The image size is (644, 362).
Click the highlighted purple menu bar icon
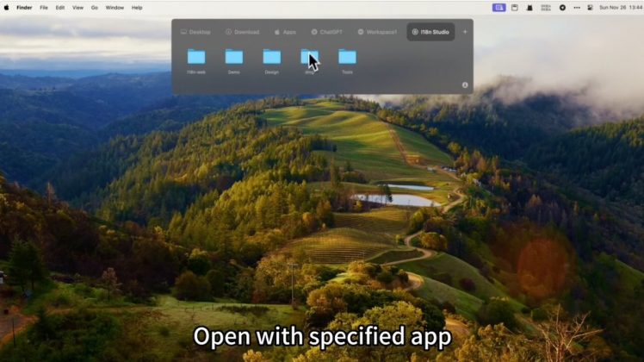tap(499, 7)
